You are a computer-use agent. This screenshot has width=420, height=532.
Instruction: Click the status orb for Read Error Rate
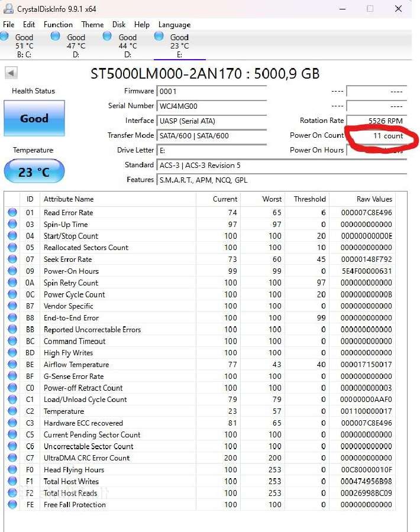[12, 212]
